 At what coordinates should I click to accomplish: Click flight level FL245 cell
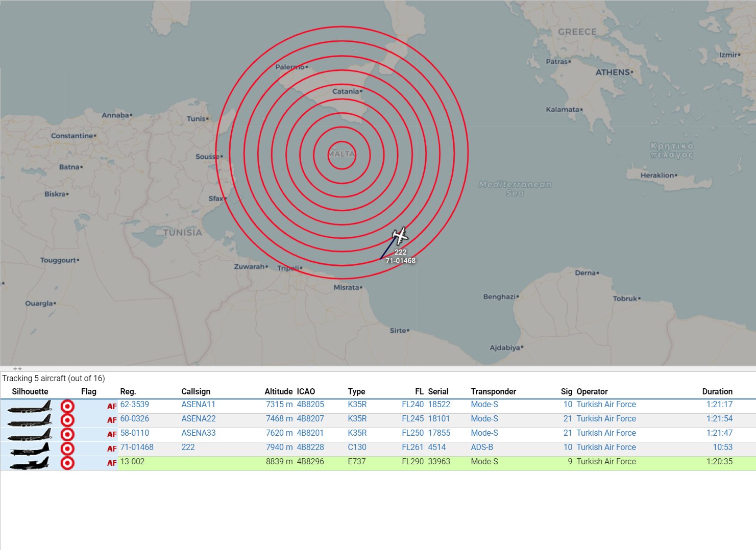(x=413, y=418)
